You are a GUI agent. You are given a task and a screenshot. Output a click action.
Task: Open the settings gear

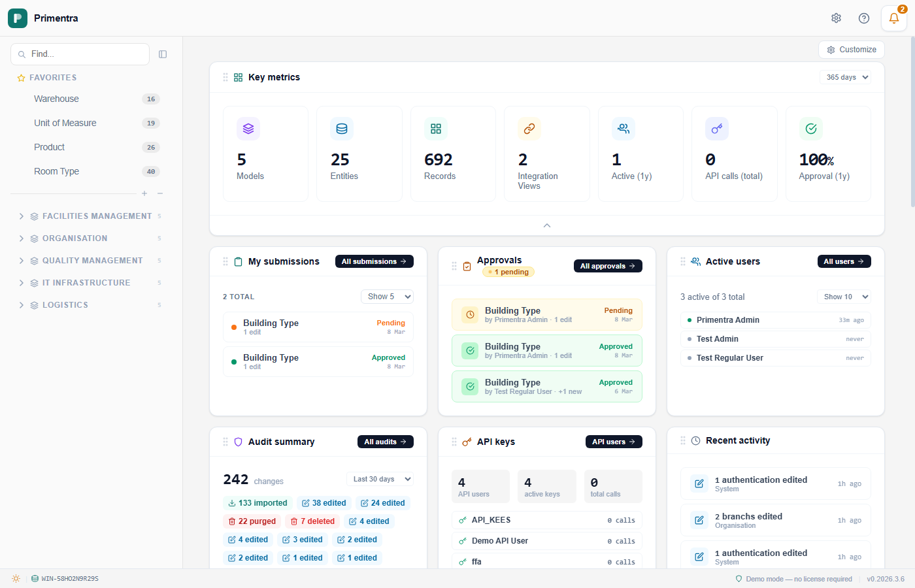(836, 18)
